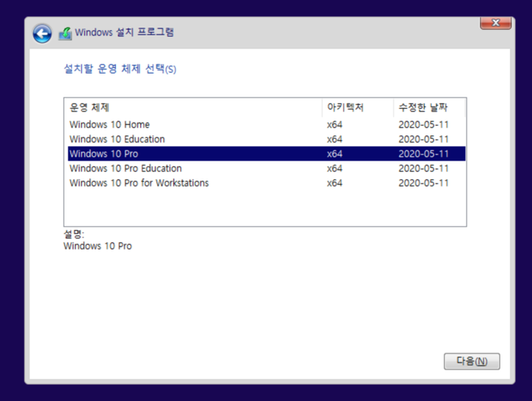Close the Windows setup dialog
Image resolution: width=532 pixels, height=401 pixels.
[x=496, y=23]
